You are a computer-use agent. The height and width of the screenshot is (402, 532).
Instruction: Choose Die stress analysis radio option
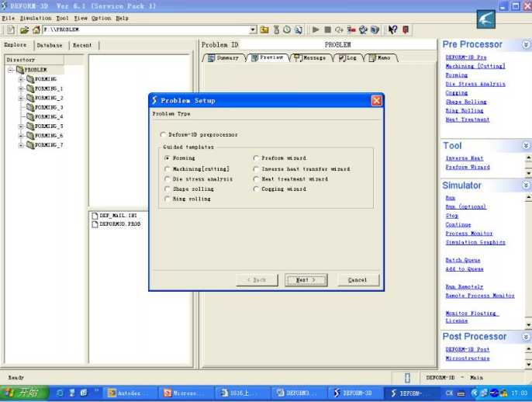[x=167, y=179]
